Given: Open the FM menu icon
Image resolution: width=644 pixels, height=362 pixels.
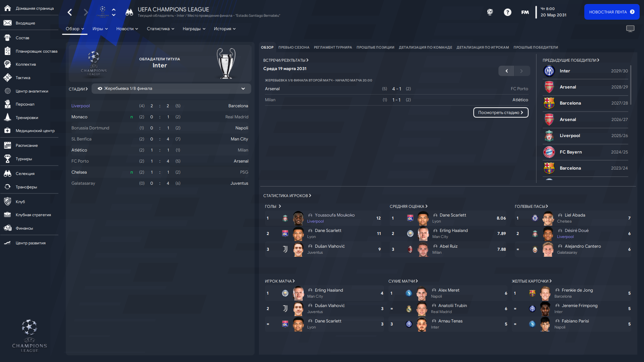Looking at the screenshot, I should tap(525, 12).
